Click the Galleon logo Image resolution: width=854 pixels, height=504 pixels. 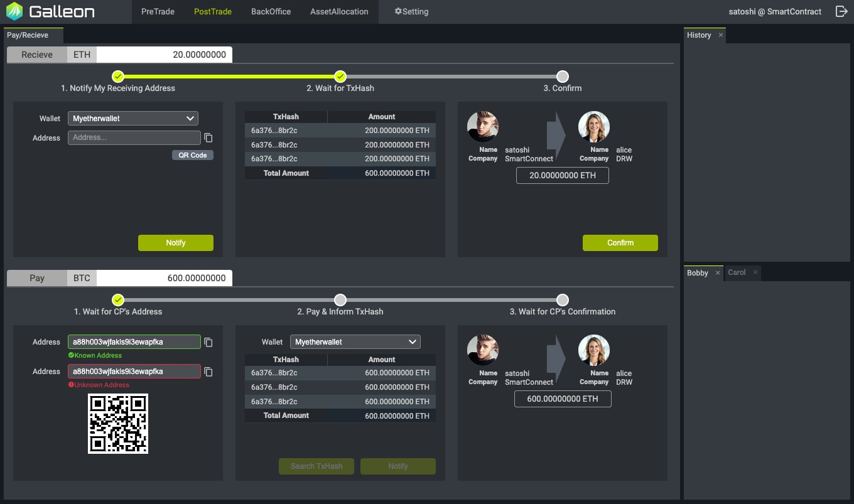click(50, 11)
